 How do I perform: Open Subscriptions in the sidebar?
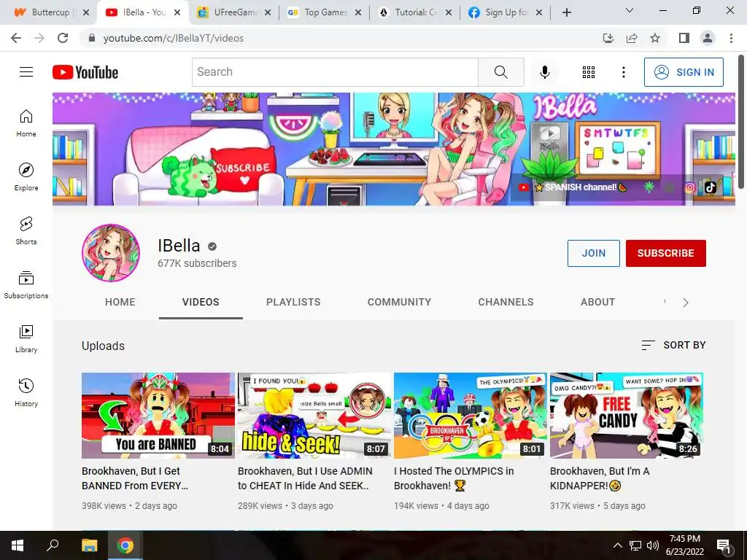click(x=26, y=285)
